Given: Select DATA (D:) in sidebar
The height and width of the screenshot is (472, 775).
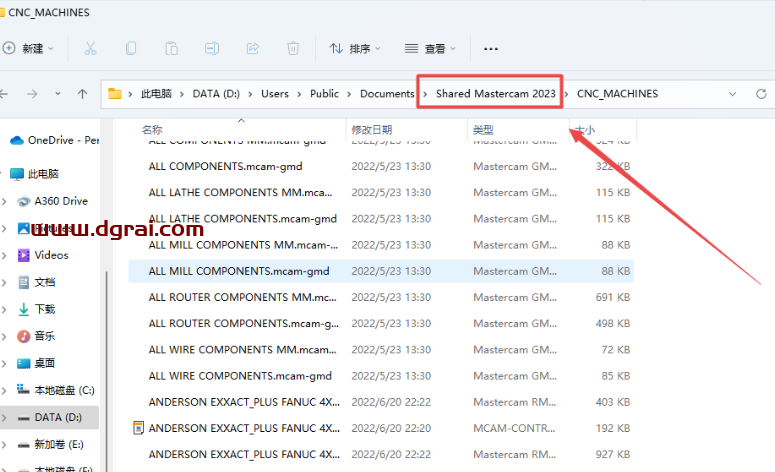Looking at the screenshot, I should tap(49, 418).
